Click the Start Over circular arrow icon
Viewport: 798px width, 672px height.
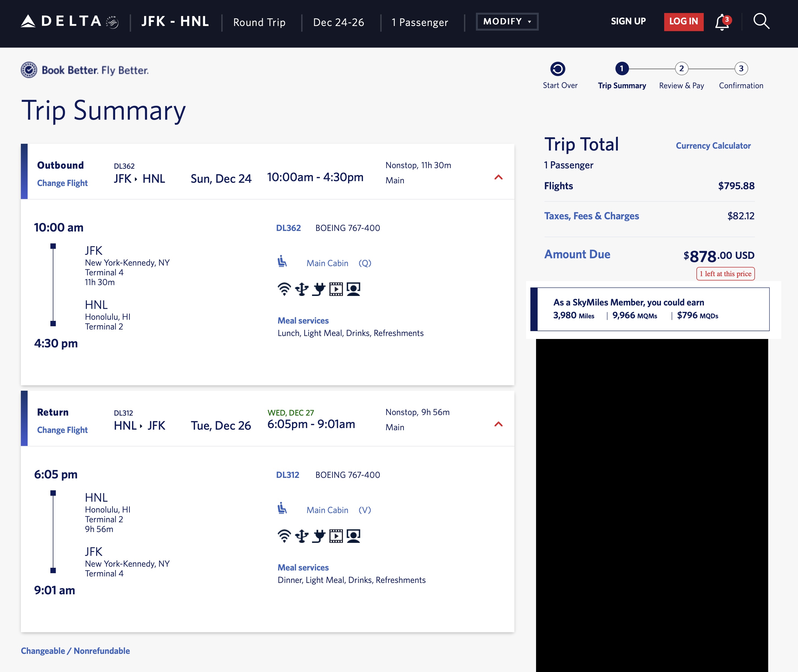(557, 69)
